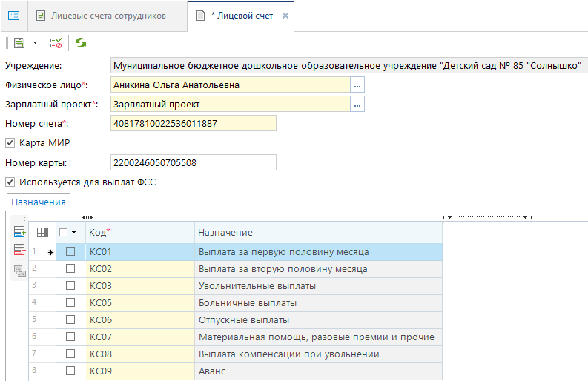This screenshot has height=381, width=588.
Task: Open the navigator panel icon at top left
Action: [x=13, y=16]
